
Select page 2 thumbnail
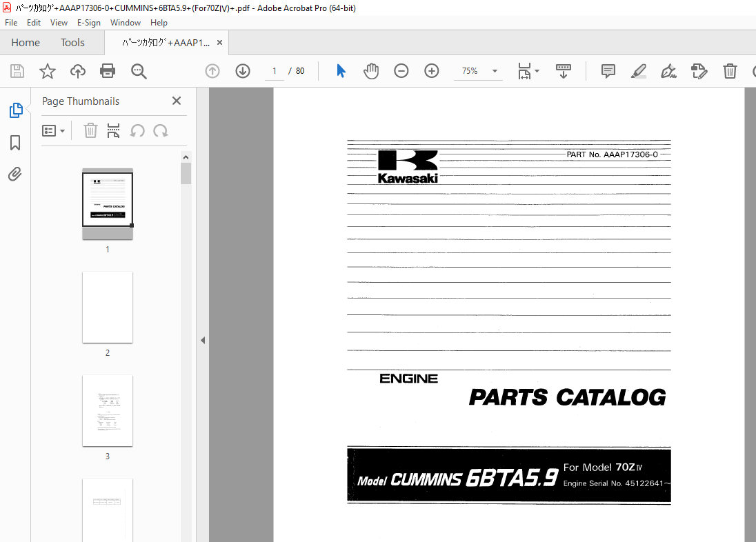click(108, 307)
